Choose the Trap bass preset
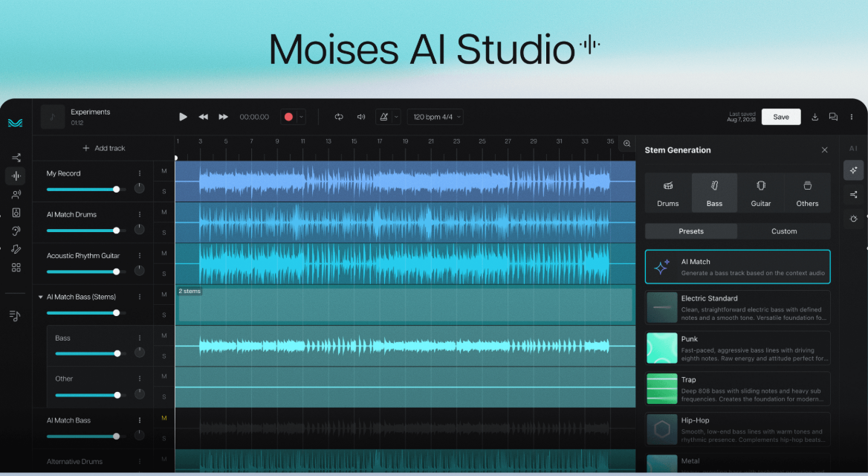This screenshot has width=868, height=476. (x=737, y=388)
